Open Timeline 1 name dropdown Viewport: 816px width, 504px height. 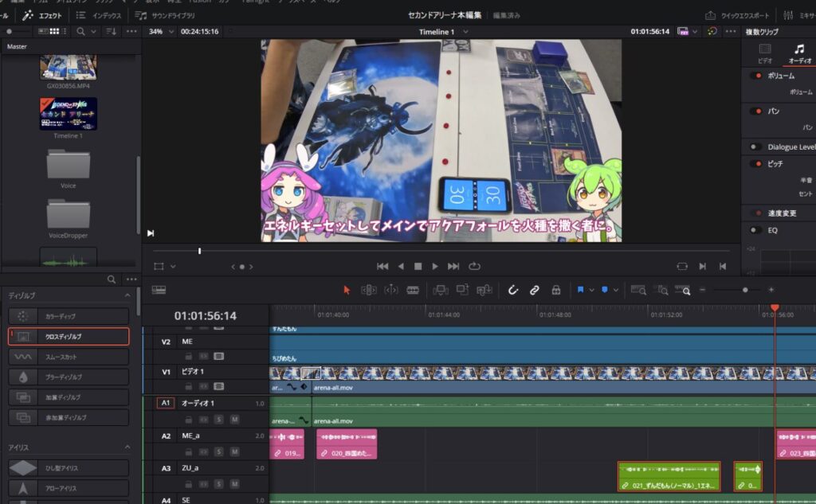(x=465, y=32)
